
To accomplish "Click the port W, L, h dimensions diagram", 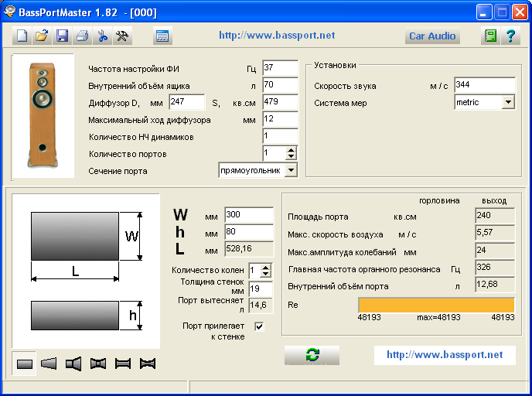I will pos(86,271).
